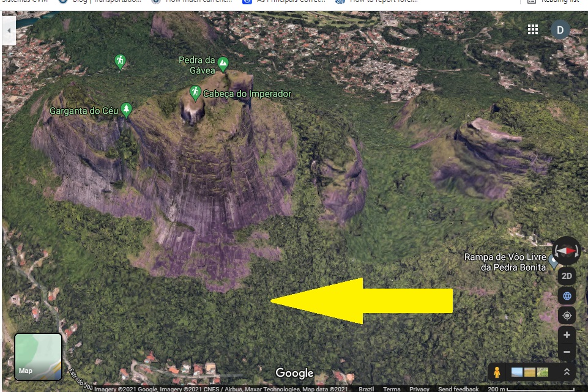This screenshot has height=392, width=588.
Task: Switch layer using the Map thumbnail
Action: (x=38, y=357)
